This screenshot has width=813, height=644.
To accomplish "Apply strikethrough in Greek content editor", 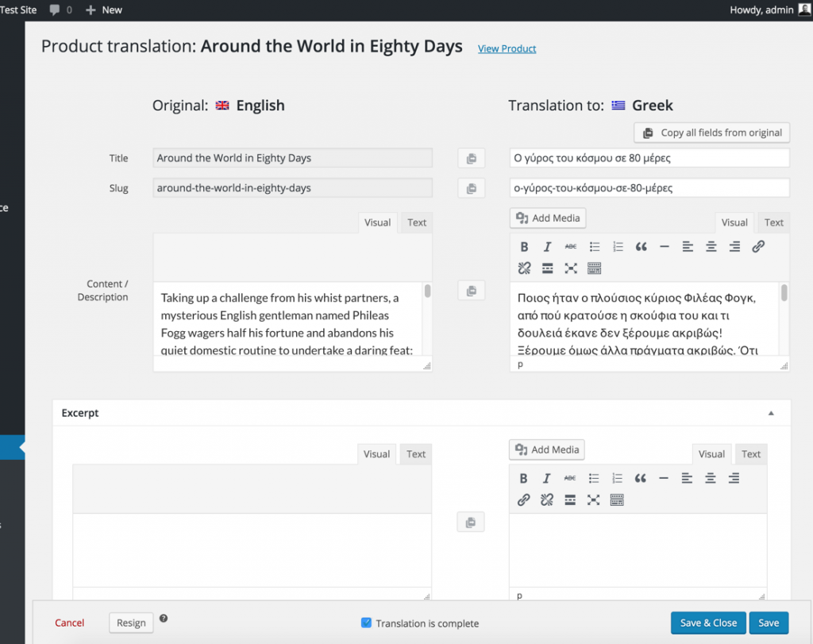I will pos(570,247).
